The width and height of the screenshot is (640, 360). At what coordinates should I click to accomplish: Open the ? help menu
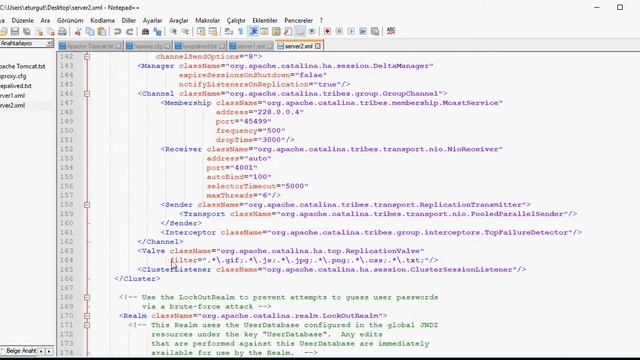tap(321, 20)
